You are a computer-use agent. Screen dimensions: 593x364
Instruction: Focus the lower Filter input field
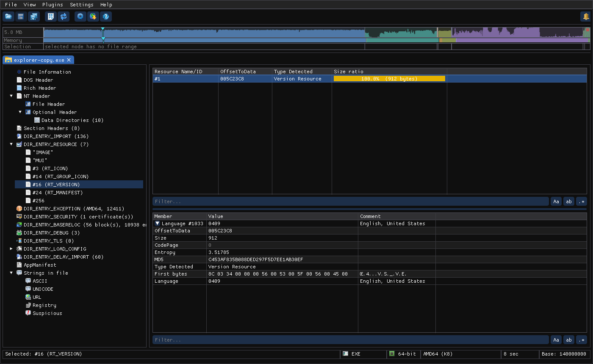coord(351,340)
